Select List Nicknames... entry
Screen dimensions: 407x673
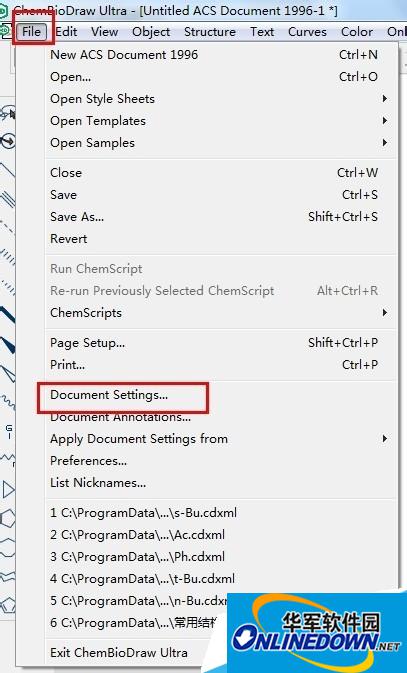coord(98,482)
